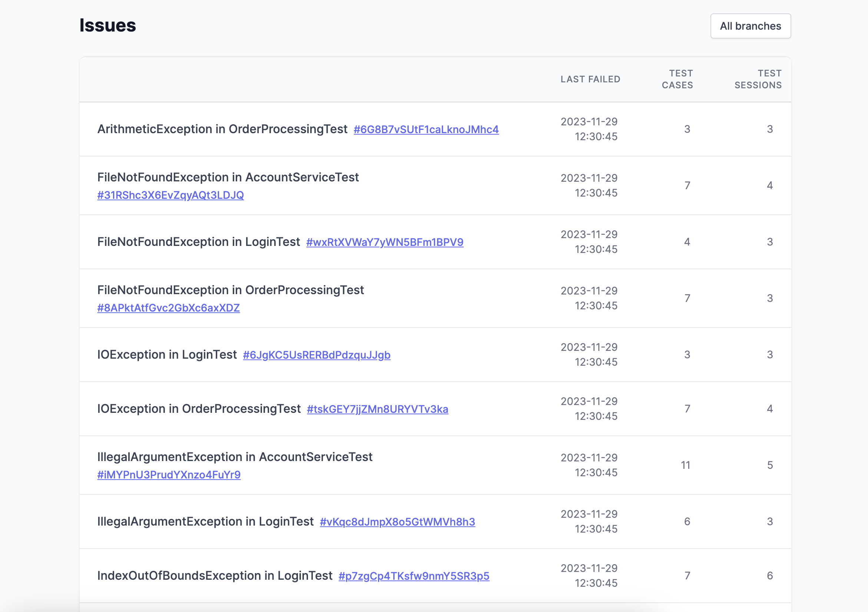Open issue link #8APktAtfGvc2GbXc6axXDZ
This screenshot has width=868, height=612.
tap(168, 308)
